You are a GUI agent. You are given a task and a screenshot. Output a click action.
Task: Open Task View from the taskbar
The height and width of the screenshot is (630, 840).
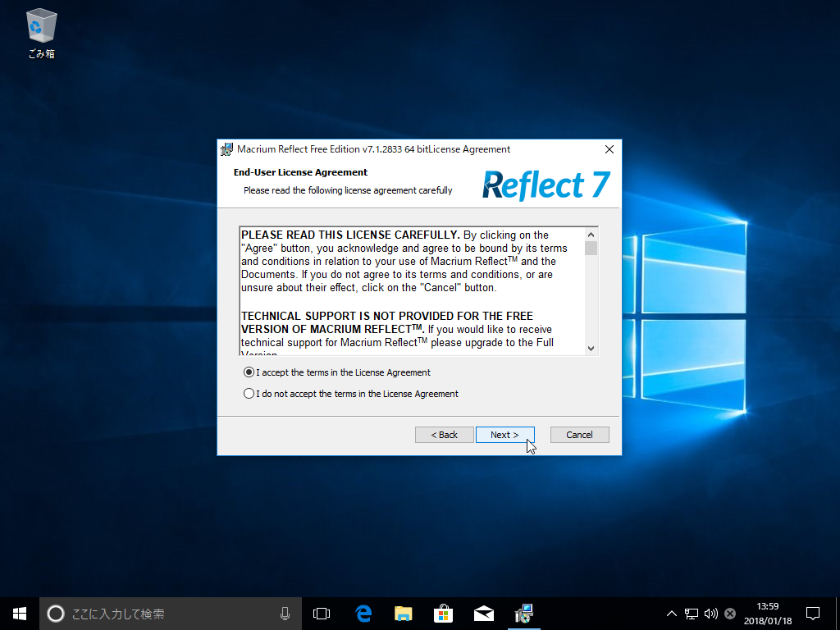(322, 614)
